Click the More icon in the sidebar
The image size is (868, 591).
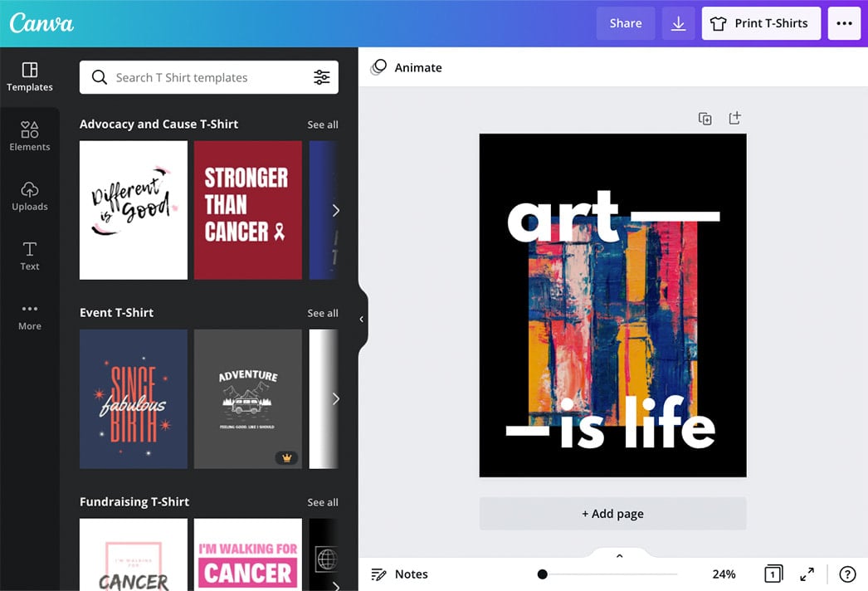pos(30,315)
